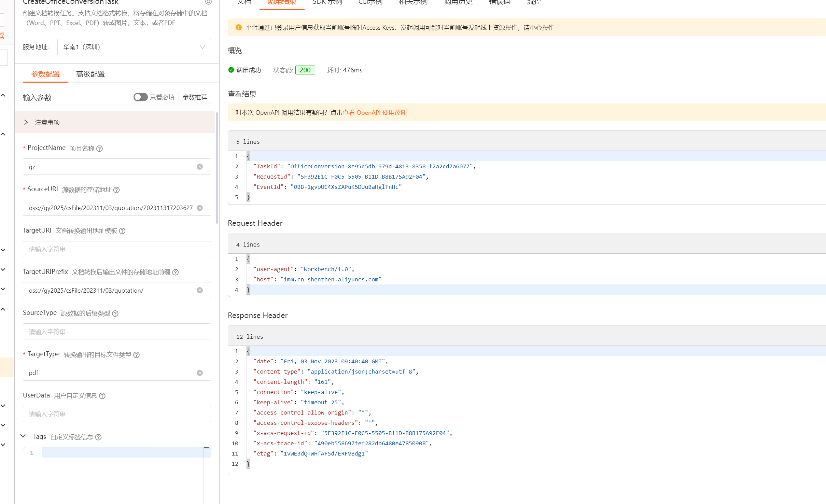The image size is (826, 504).
Task: Clear the SourceURI field value
Action: [x=200, y=208]
